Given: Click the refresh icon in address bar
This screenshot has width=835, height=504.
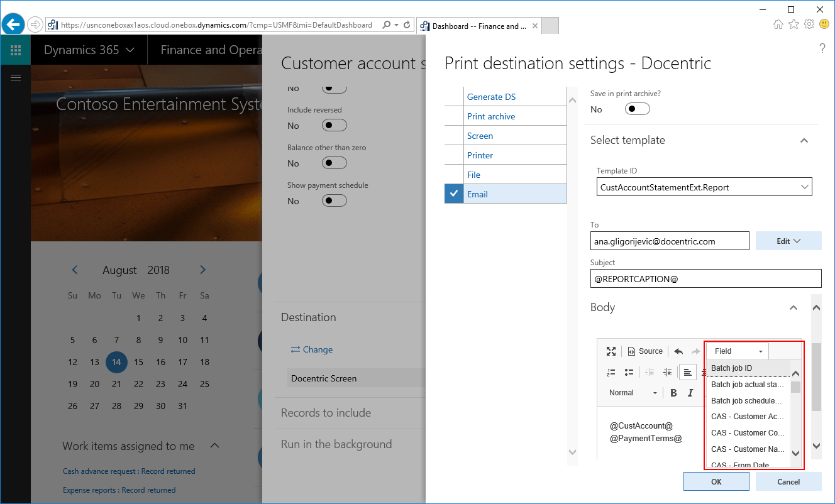Looking at the screenshot, I should (x=407, y=25).
